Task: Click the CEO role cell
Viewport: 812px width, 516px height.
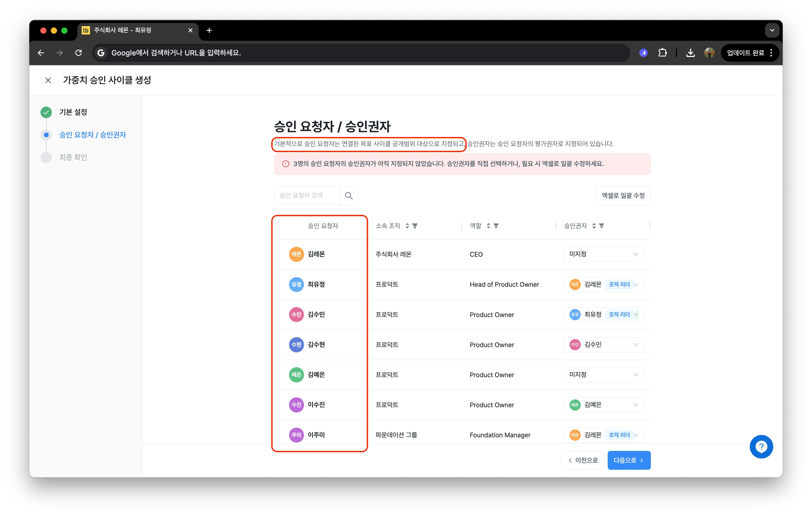Action: click(x=476, y=254)
